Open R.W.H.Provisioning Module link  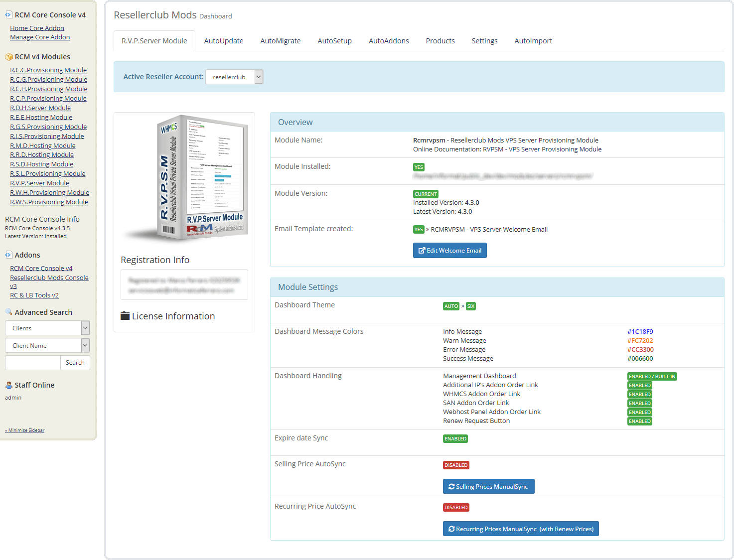tap(49, 192)
